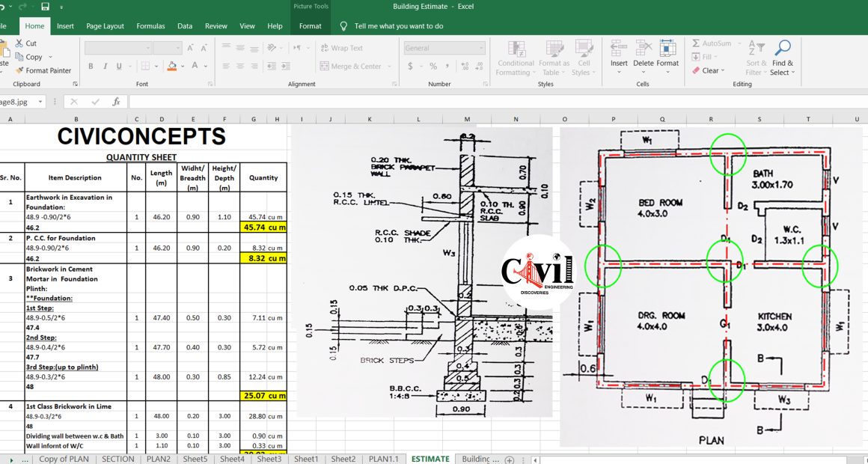Click the Cut scissors icon

[19, 43]
